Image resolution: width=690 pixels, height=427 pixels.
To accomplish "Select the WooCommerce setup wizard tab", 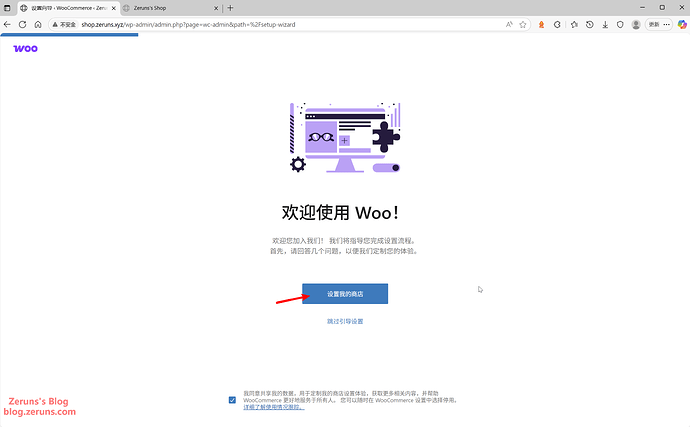I will coord(69,8).
